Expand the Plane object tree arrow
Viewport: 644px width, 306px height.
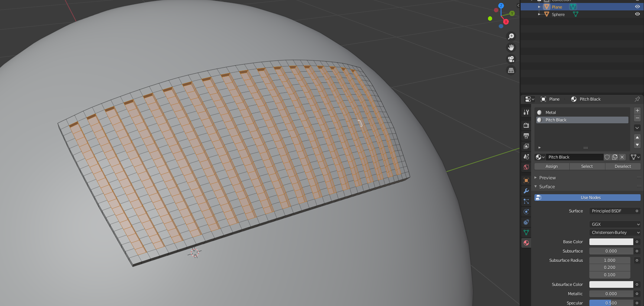coord(539,7)
